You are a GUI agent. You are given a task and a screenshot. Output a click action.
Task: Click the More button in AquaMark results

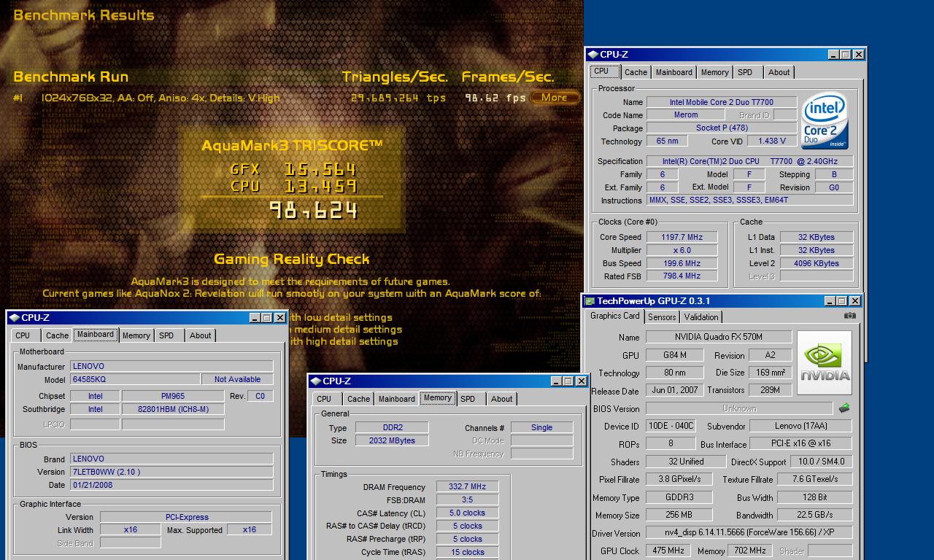click(554, 97)
